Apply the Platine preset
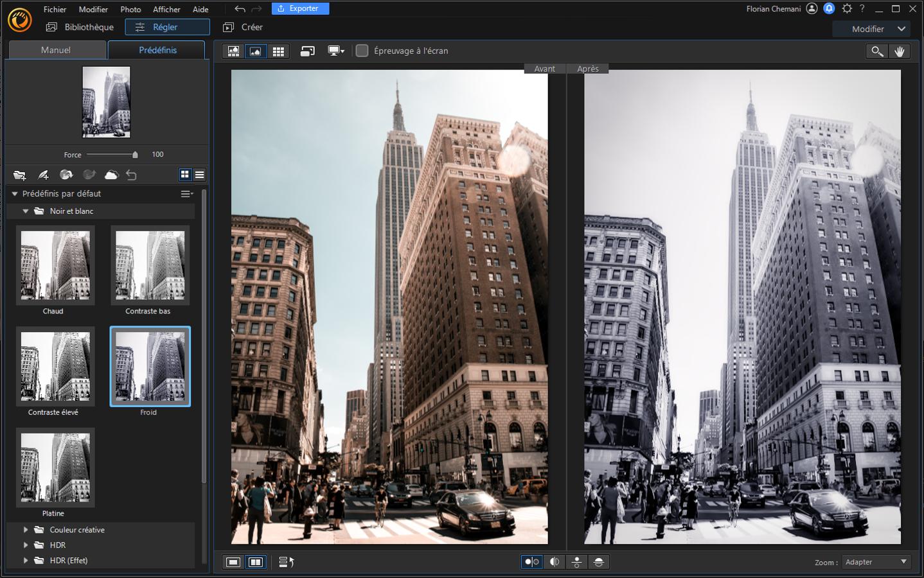 click(x=55, y=468)
